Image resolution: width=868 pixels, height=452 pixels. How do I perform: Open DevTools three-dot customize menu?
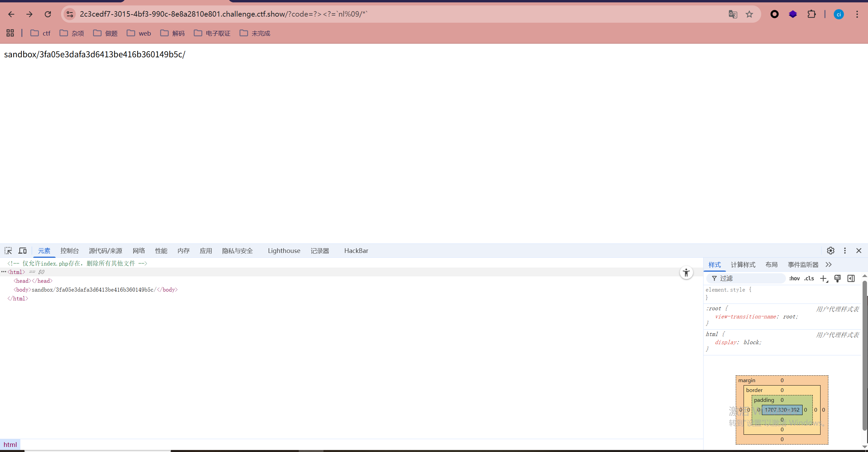845,251
